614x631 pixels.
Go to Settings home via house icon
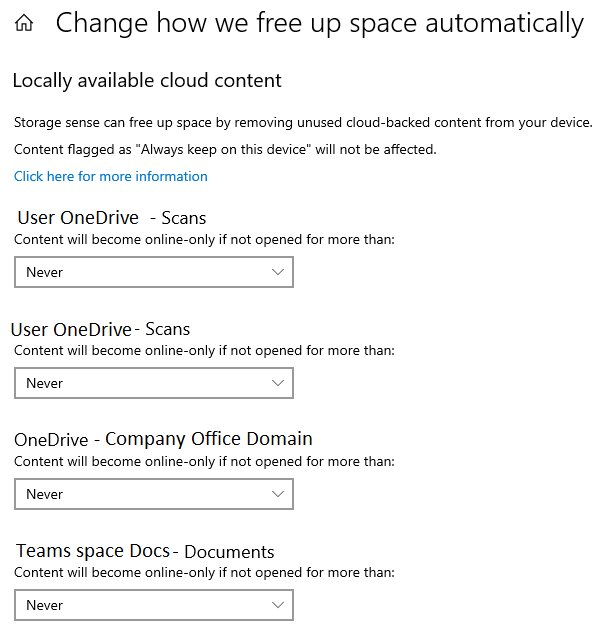click(x=24, y=23)
